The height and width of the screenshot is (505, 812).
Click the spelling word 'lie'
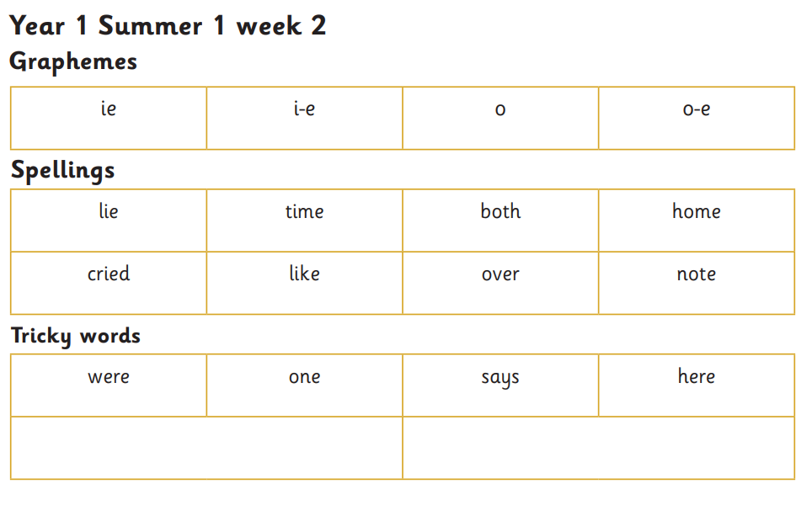(x=109, y=211)
